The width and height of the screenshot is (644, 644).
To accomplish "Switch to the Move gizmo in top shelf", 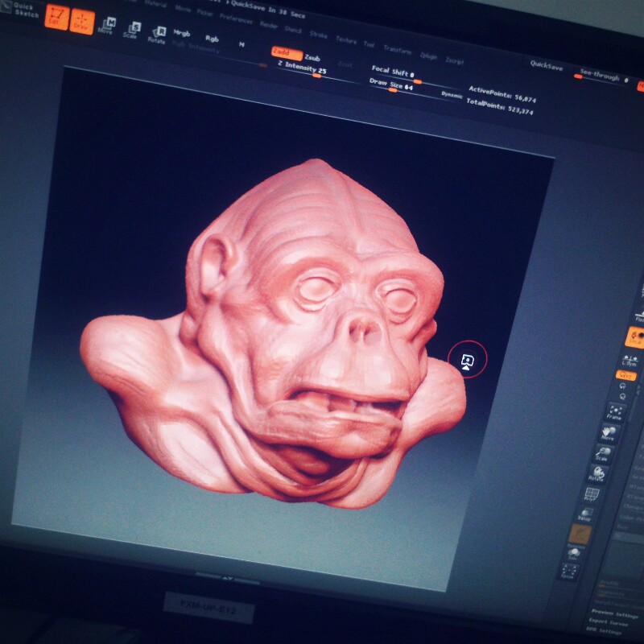I will pos(107,26).
